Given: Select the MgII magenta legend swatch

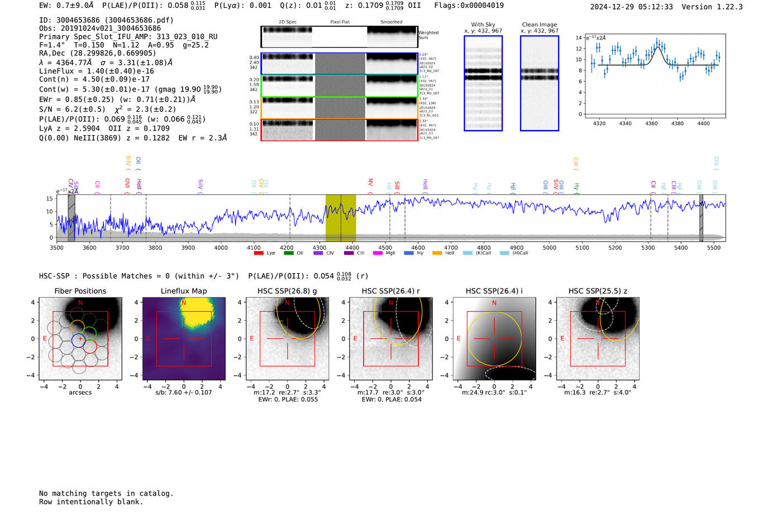Looking at the screenshot, I should (378, 253).
